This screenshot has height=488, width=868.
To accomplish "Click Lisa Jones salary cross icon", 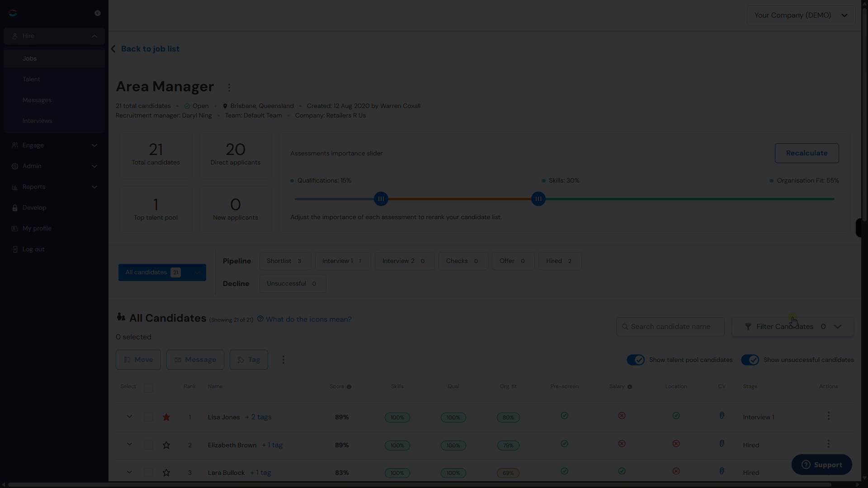I will 622,416.
